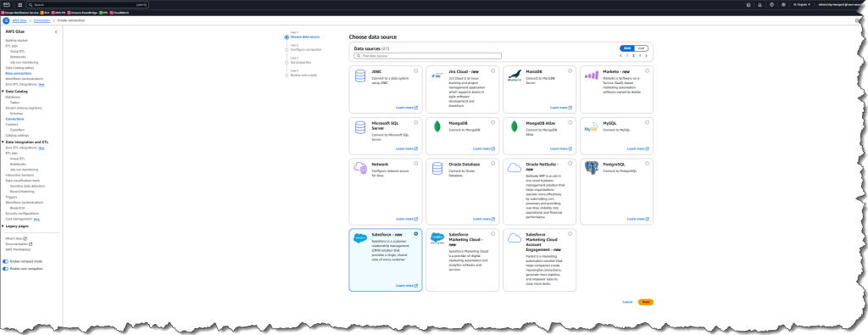Click the orange Next button
This screenshot has height=335, width=868.
click(x=645, y=302)
